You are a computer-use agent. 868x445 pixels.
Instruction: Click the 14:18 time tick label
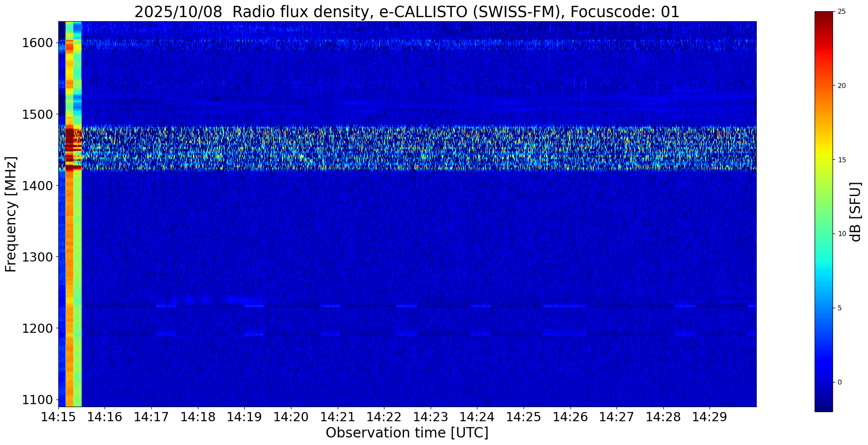[x=198, y=417]
